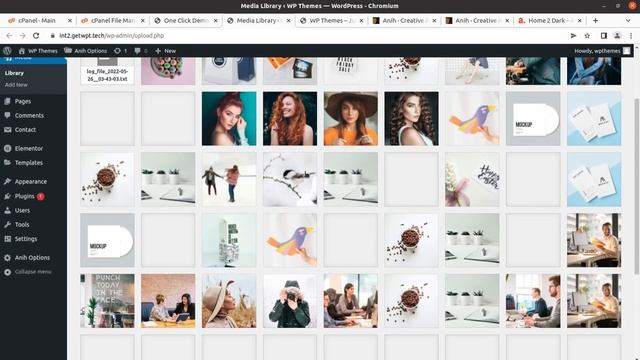Select the two people in snow thumbnail
Screen dimensions: 640x360
[x=229, y=179]
